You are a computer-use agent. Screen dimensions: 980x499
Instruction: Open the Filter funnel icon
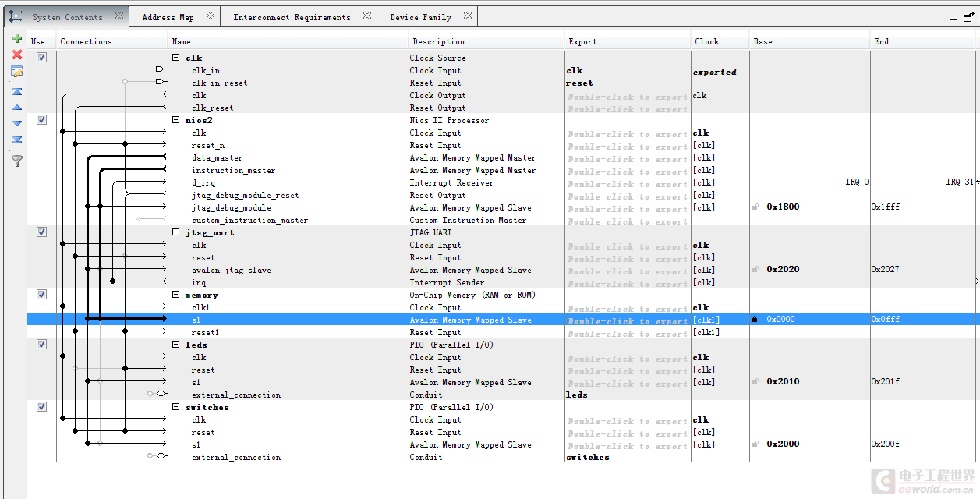pyautogui.click(x=16, y=161)
